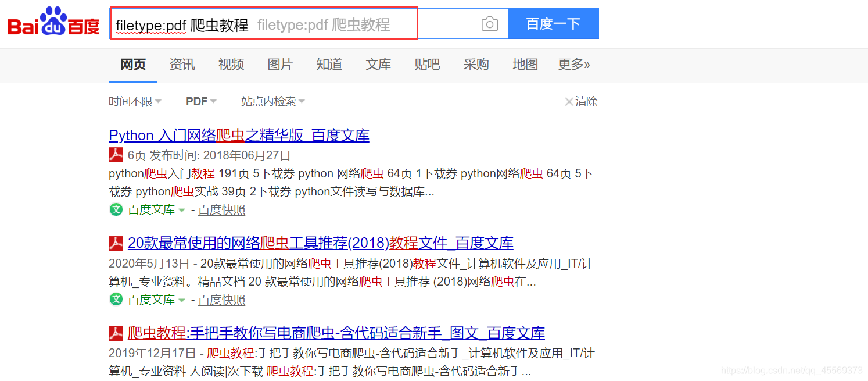Open the 知道 tab
Viewport: 868px width, 381px height.
(329, 65)
